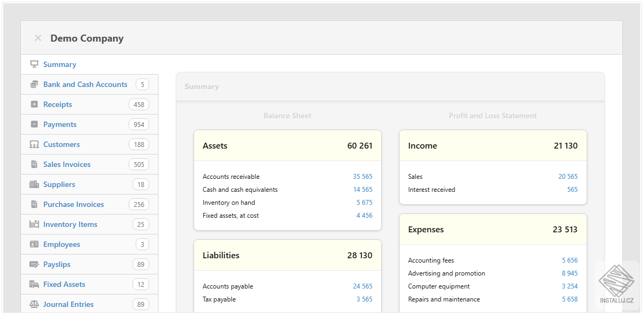Select the Advertising and promotion amount 8 945
Image resolution: width=644 pixels, height=315 pixels.
pyautogui.click(x=569, y=273)
